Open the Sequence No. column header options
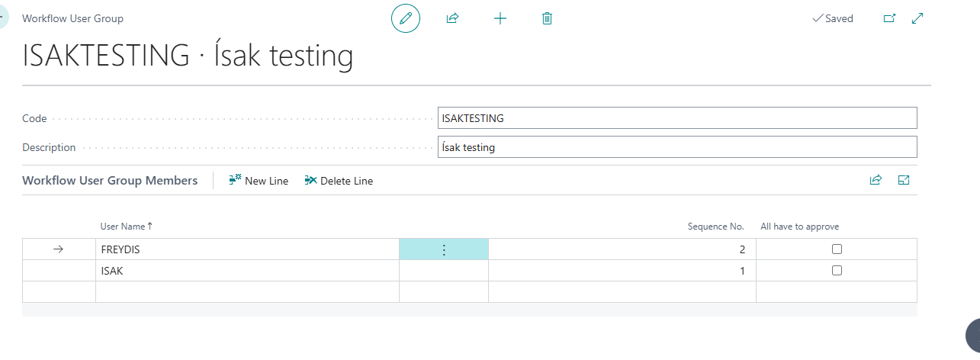This screenshot has height=360, width=980. [715, 227]
